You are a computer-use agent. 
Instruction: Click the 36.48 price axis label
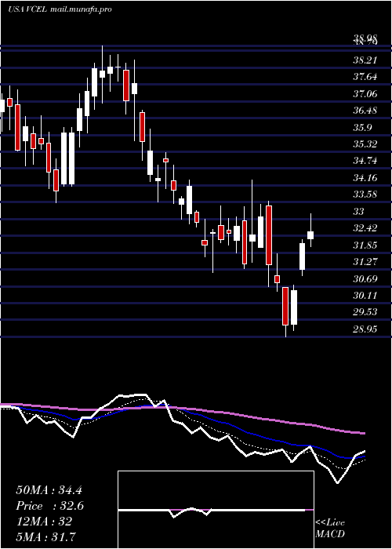click(365, 111)
